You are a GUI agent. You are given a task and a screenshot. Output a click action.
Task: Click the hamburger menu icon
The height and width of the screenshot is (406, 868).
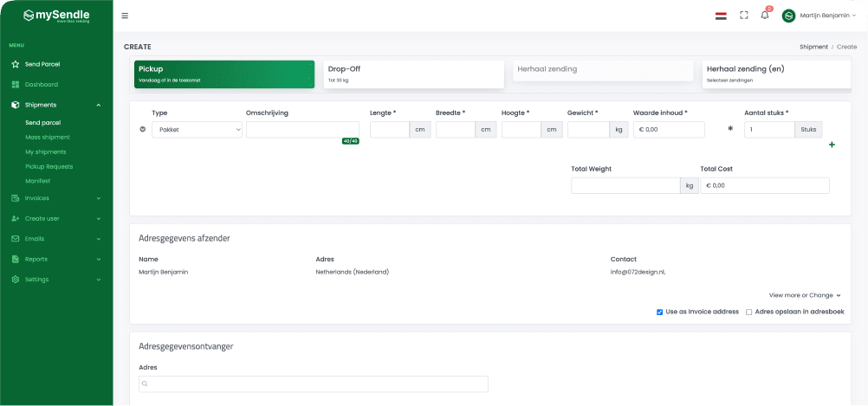click(125, 16)
